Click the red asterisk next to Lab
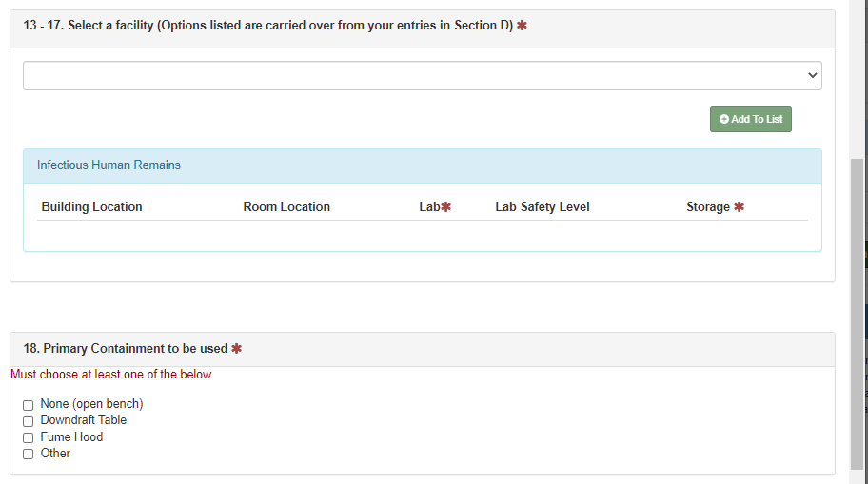This screenshot has width=868, height=484. 445,207
